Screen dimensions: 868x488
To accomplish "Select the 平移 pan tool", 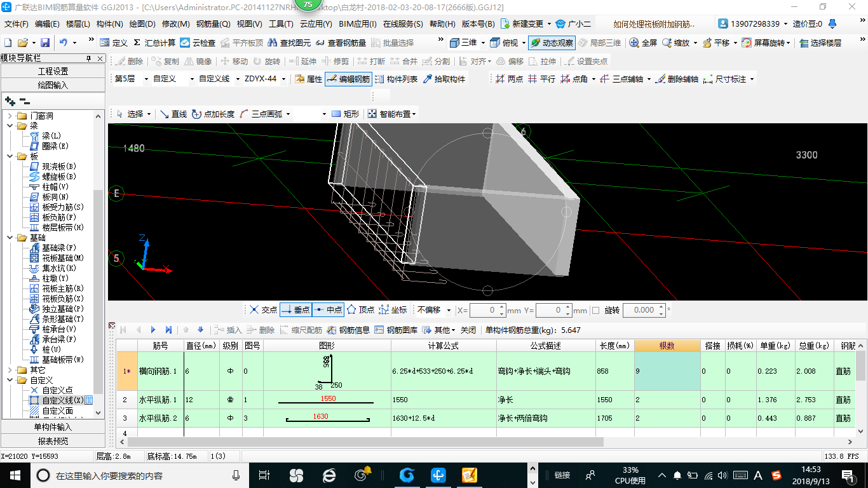I will [715, 43].
